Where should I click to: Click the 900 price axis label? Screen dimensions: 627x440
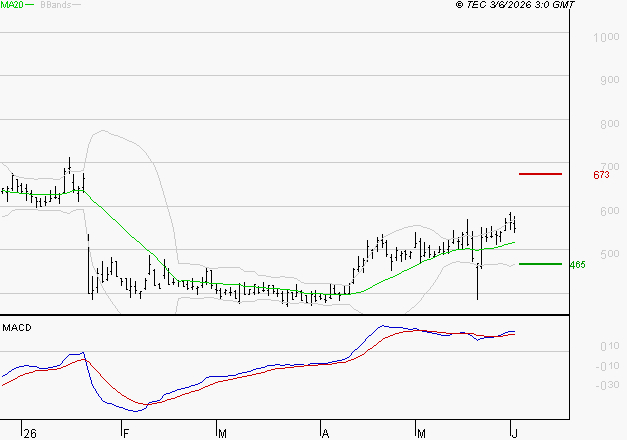tap(610, 80)
